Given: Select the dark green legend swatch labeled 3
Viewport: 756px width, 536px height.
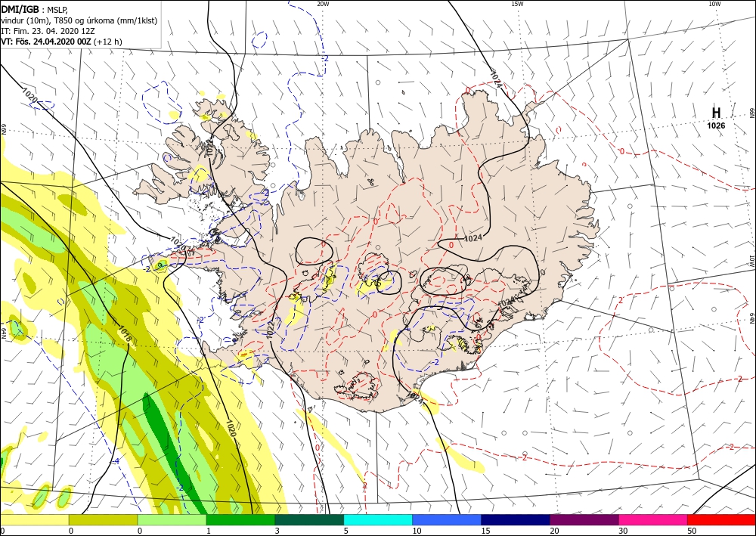Looking at the screenshot, I should [x=309, y=519].
